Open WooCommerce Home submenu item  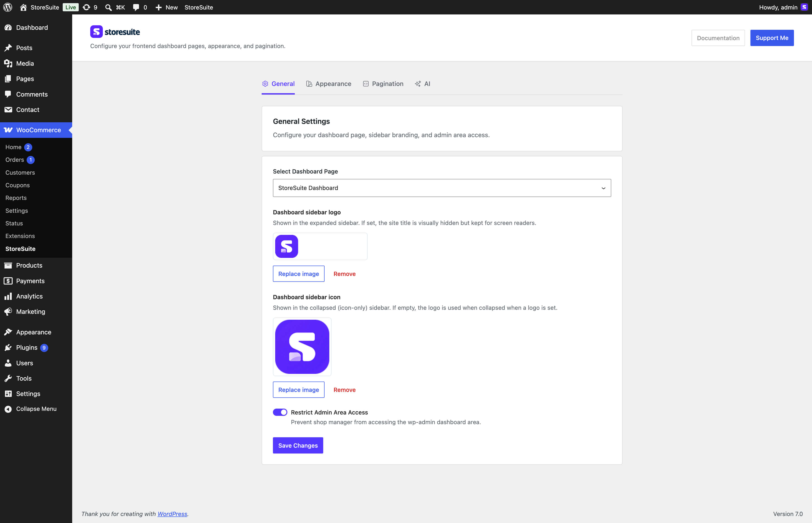click(x=14, y=147)
